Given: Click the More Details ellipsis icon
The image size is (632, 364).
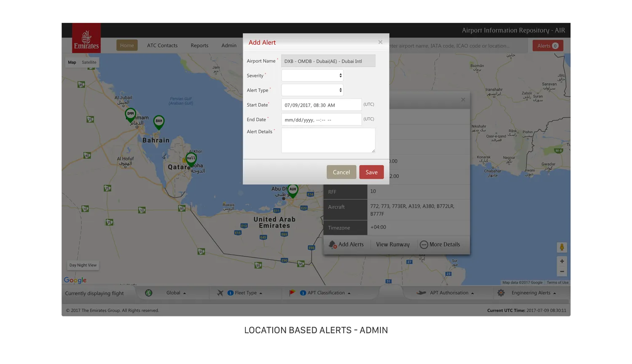Looking at the screenshot, I should point(424,245).
